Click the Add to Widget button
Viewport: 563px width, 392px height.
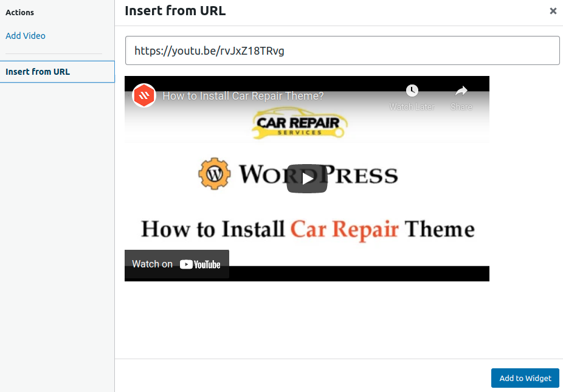pyautogui.click(x=525, y=378)
